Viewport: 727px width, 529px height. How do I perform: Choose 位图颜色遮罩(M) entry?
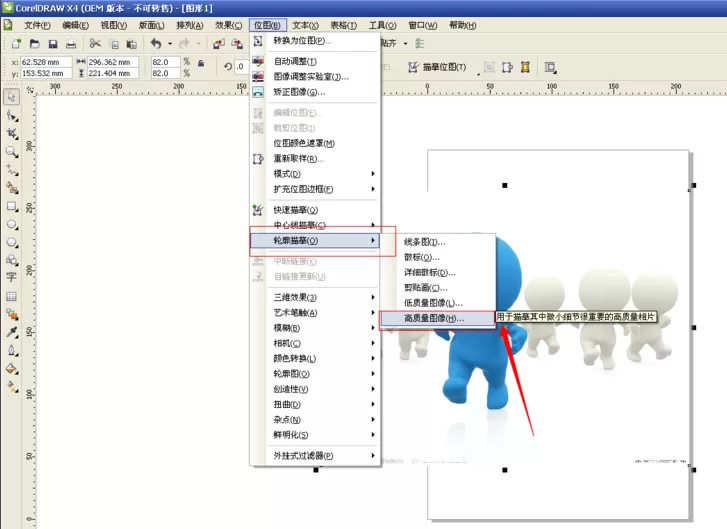coord(315,143)
